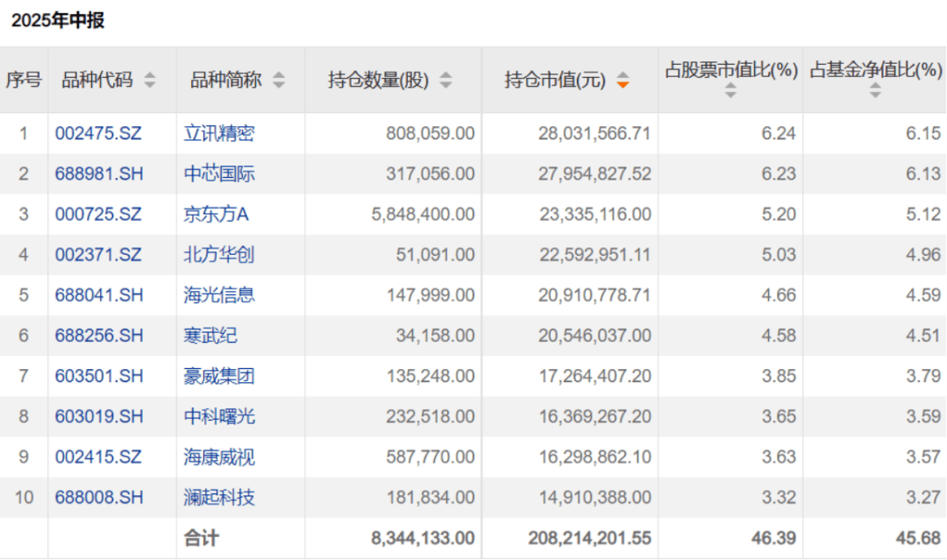
Task: Open stock code 688008.SH
Action: [x=99, y=497]
